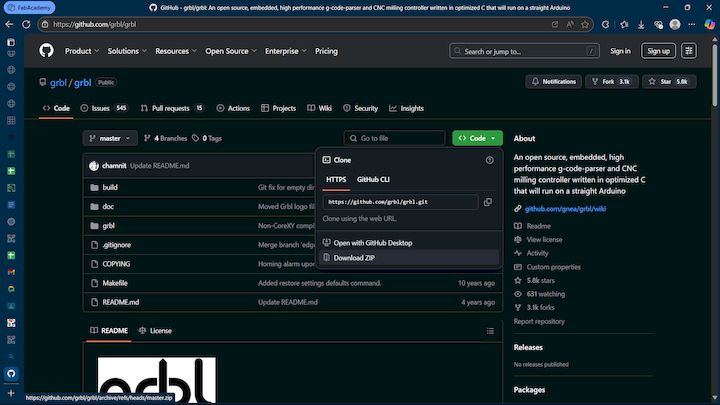This screenshot has height=405, width=720.
Task: Open the Pricing link
Action: 326,51
